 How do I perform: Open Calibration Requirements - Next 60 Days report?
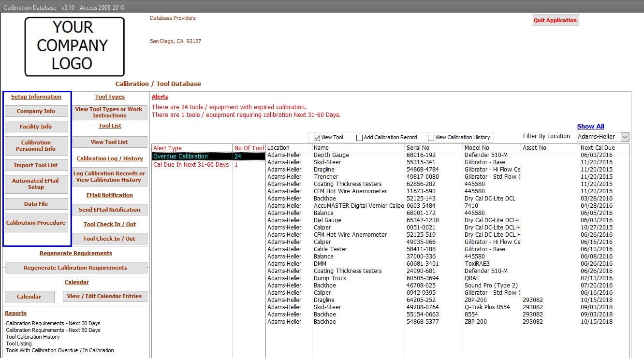pyautogui.click(x=53, y=330)
